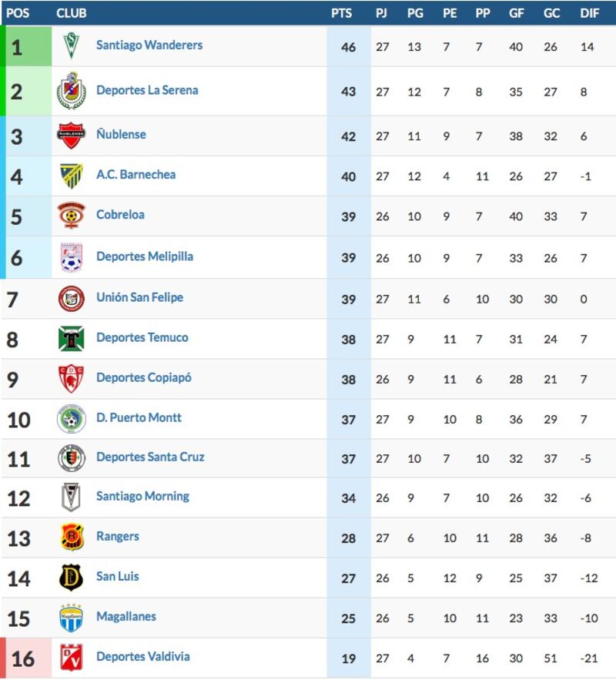Click the CLUB column header
Viewport: 616px width, 680px height.
[71, 13]
